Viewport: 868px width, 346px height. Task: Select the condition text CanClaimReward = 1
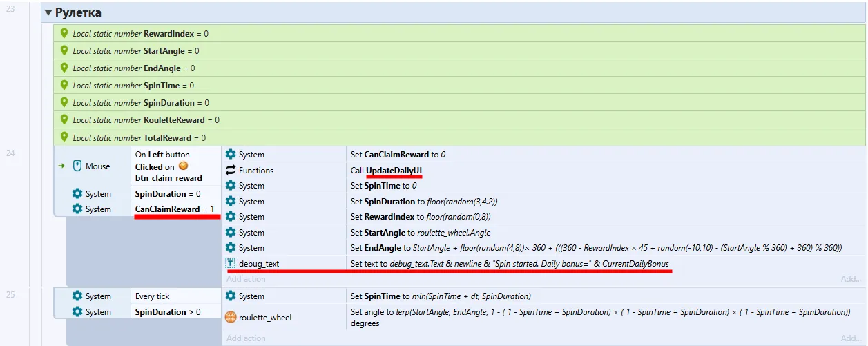coord(173,209)
